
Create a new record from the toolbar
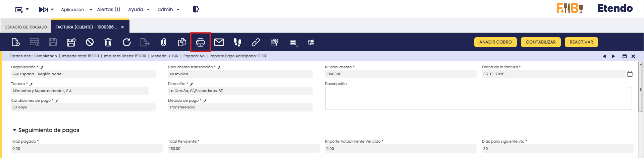(x=16, y=42)
